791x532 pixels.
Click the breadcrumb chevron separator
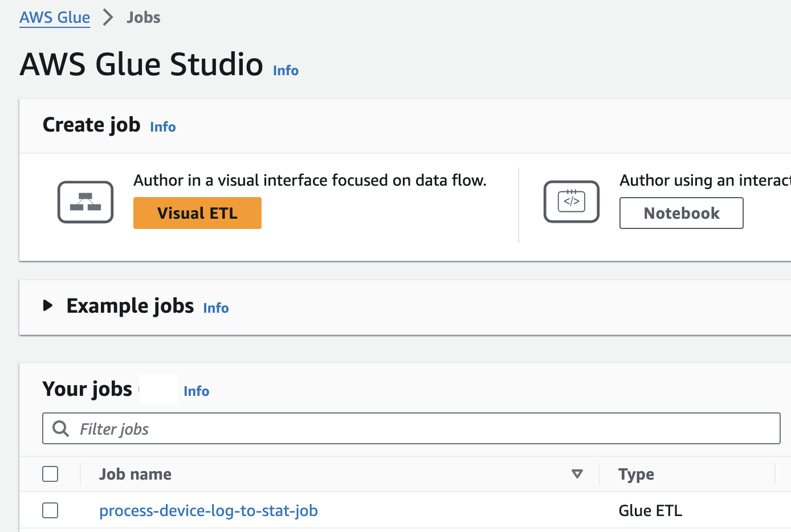click(x=108, y=18)
